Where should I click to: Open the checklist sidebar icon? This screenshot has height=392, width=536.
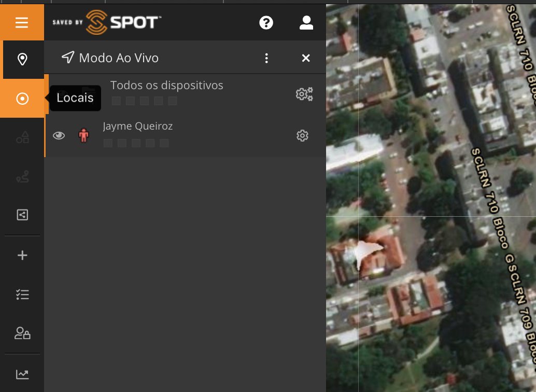pyautogui.click(x=22, y=295)
